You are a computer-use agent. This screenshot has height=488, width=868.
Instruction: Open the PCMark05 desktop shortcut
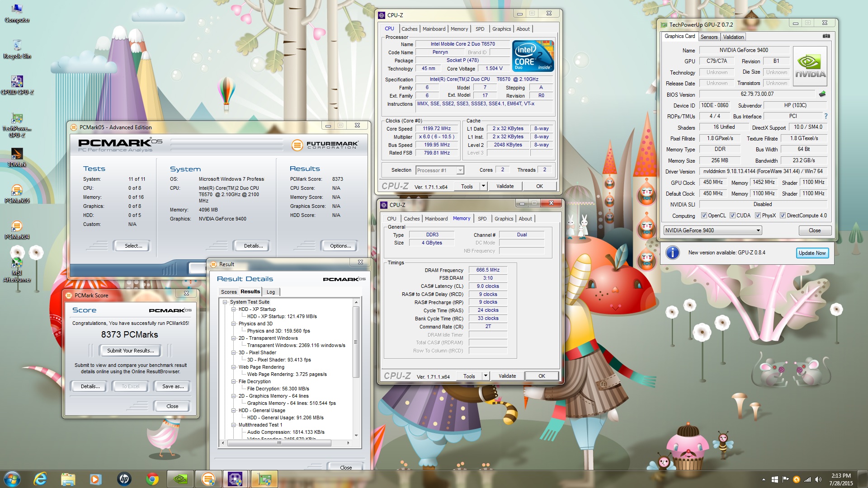(17, 194)
